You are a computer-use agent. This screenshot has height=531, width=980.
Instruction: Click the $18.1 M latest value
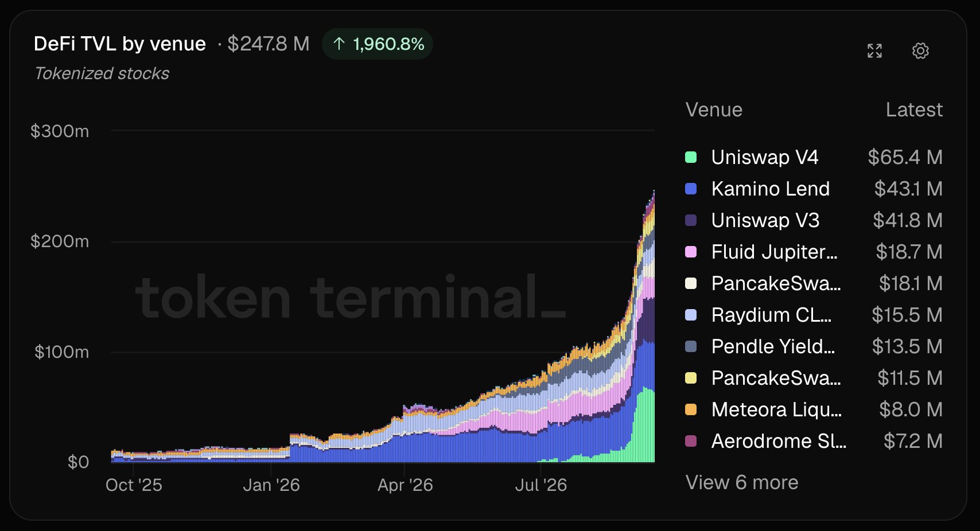pyautogui.click(x=911, y=283)
